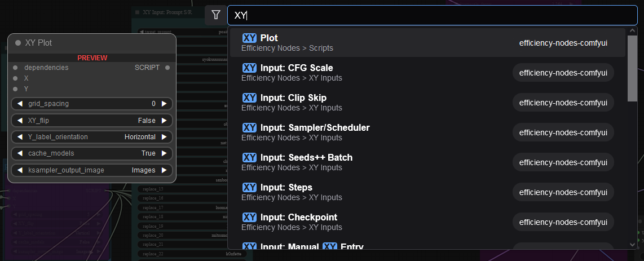644x261 pixels.
Task: Increase grid_spacing with right arrow
Action: pyautogui.click(x=164, y=104)
